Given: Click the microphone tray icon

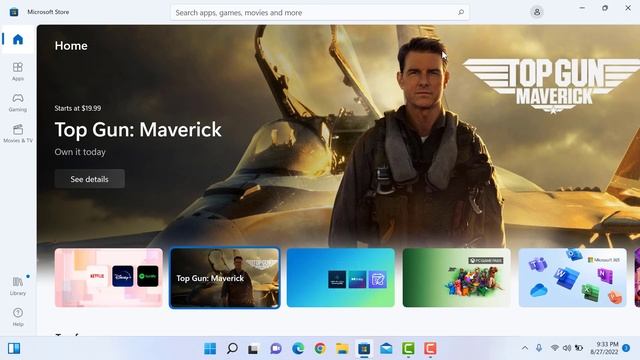Looking at the screenshot, I should 539,348.
